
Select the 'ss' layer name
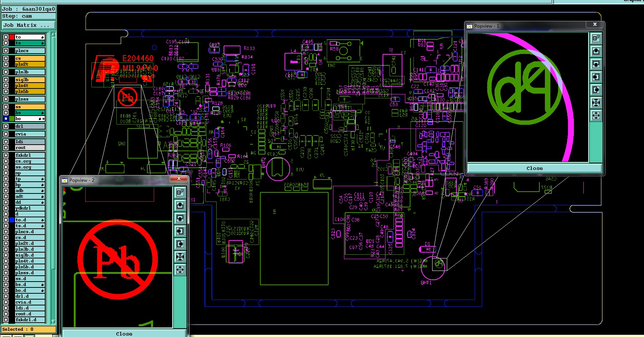pyautogui.click(x=30, y=107)
